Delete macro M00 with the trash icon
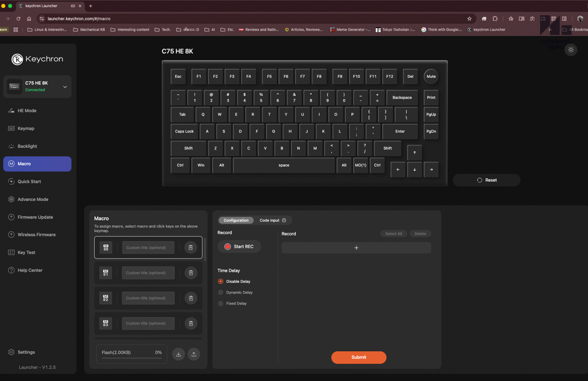The width and height of the screenshot is (588, 381). click(191, 247)
